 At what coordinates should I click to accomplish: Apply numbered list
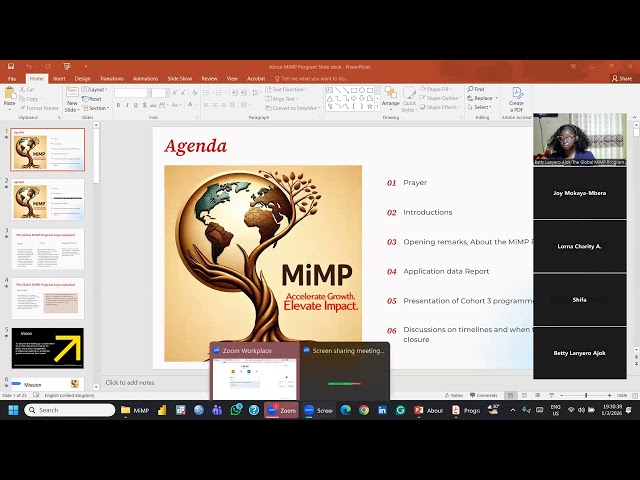221,93
